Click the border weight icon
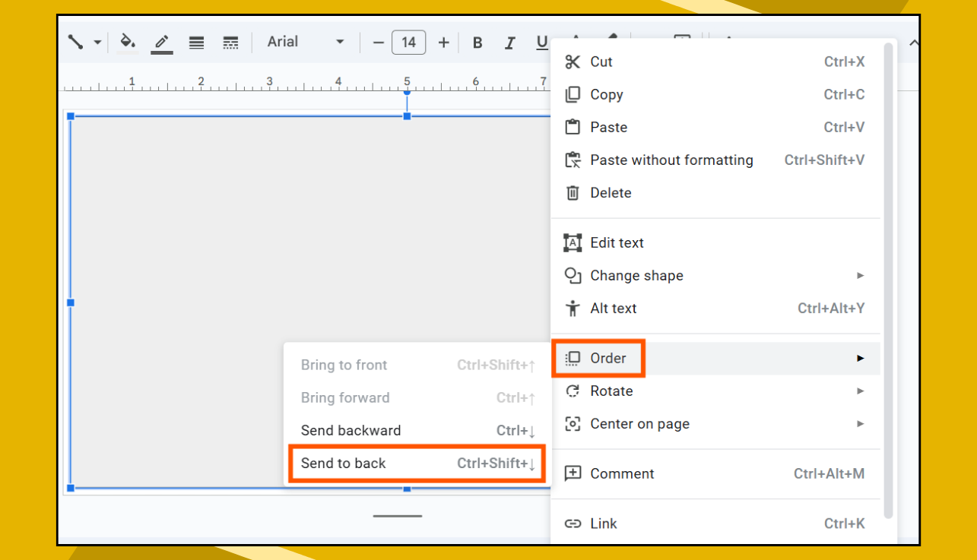 [195, 42]
